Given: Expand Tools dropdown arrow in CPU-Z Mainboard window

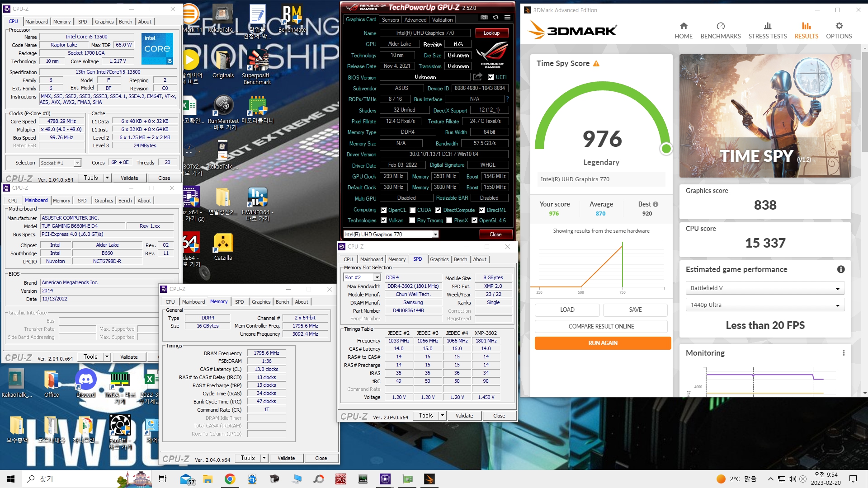Looking at the screenshot, I should click(x=107, y=357).
